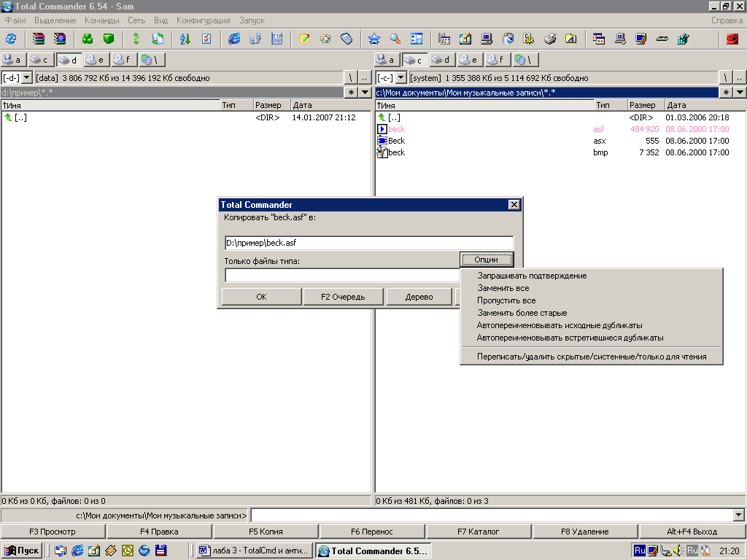The image size is (747, 560).
Task: Open the FTP connection tool
Action: coord(255,39)
